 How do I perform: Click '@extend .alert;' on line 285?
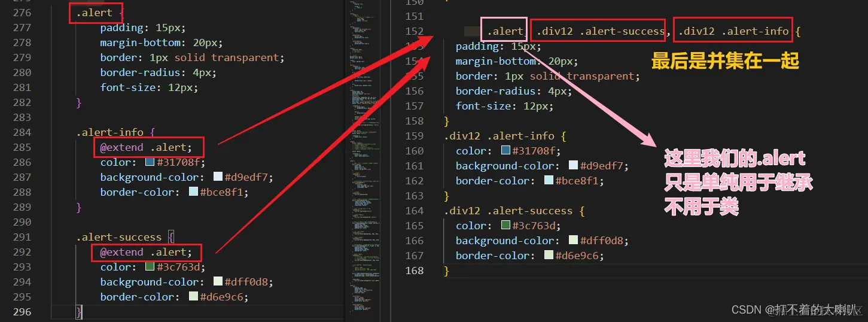point(147,147)
